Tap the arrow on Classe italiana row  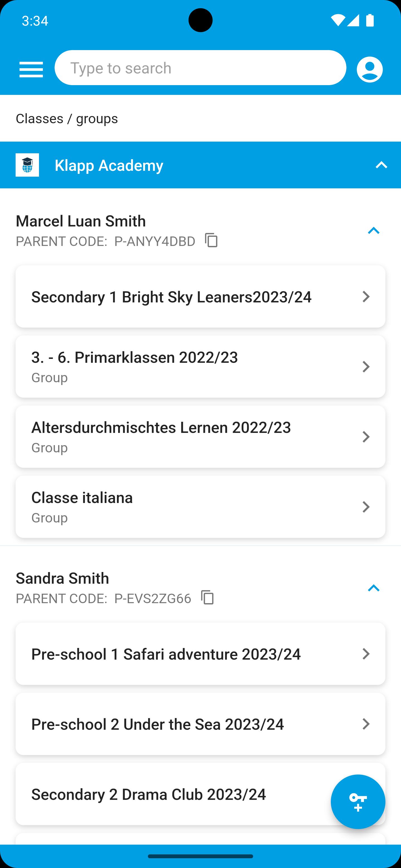(x=366, y=507)
